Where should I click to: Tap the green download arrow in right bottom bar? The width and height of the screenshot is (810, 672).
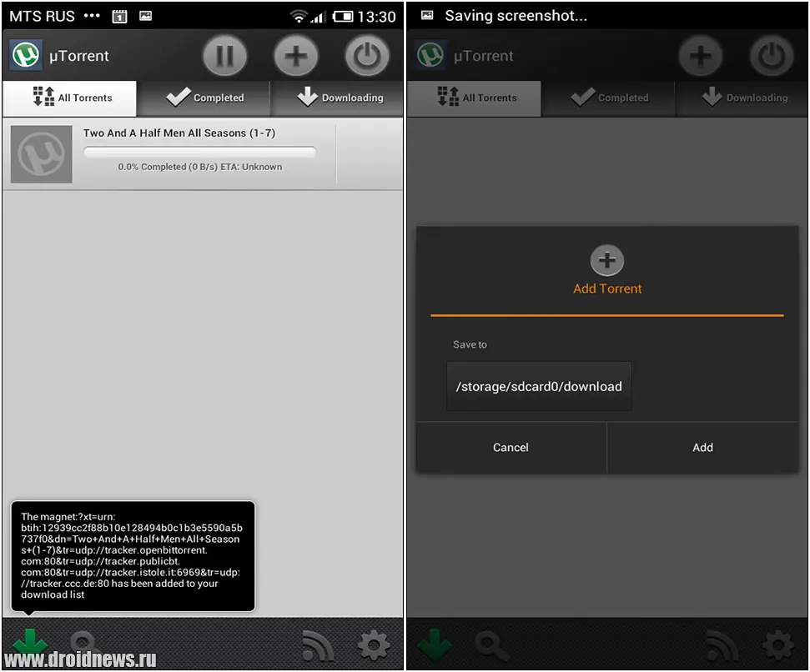pos(435,644)
